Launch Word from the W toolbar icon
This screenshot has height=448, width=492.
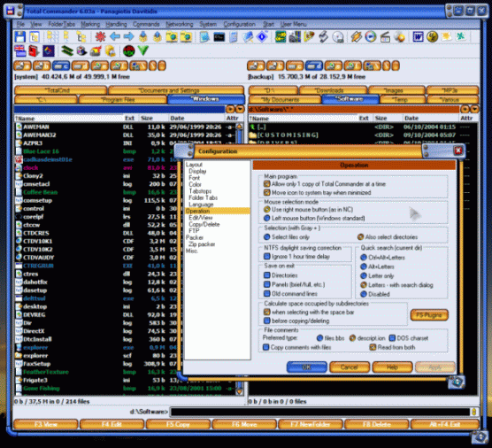click(x=418, y=36)
